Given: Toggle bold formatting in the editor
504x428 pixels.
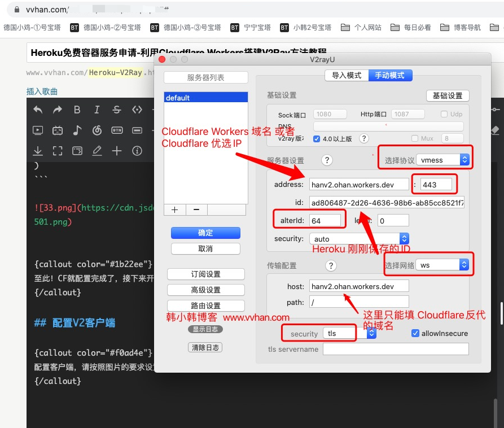Looking at the screenshot, I should coord(77,110).
